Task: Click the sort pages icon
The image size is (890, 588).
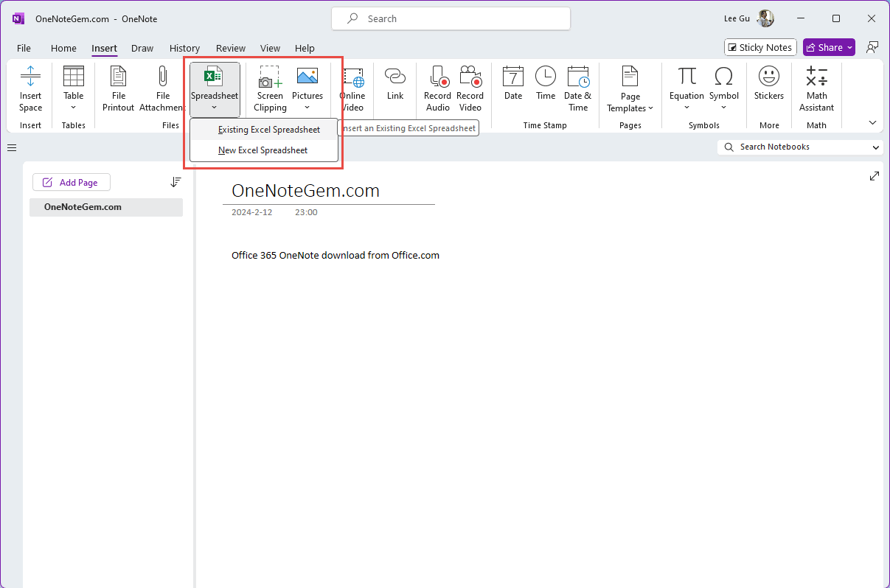Action: pos(175,182)
